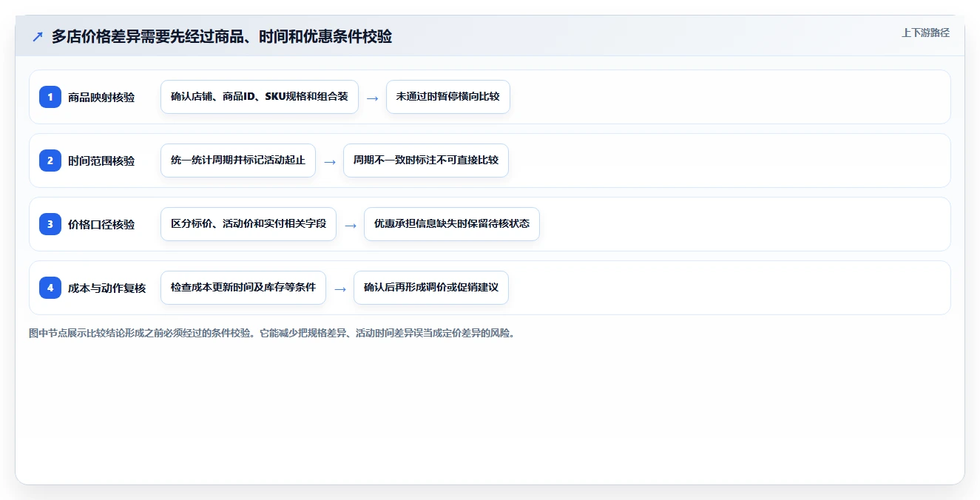980x500 pixels.
Task: Click the 成本与动作复核 step label
Action: 107,288
